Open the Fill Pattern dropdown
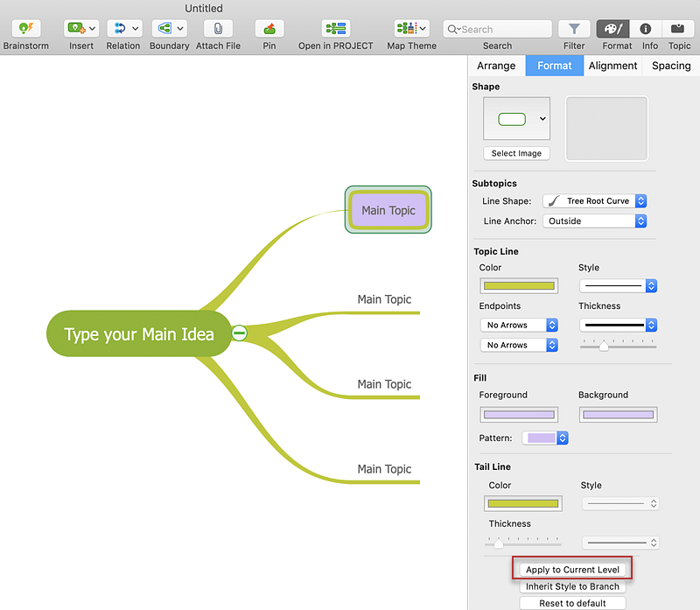The image size is (700, 610). 545,438
